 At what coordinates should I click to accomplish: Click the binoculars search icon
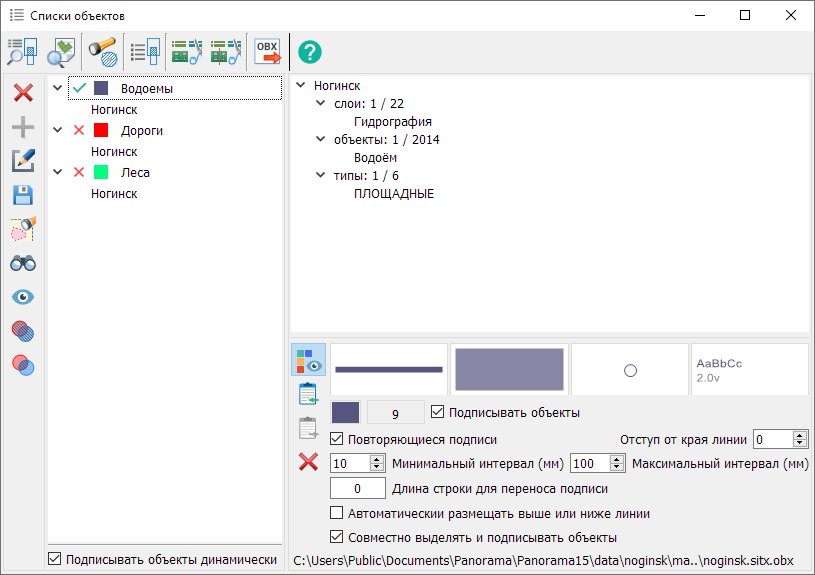coord(23,263)
